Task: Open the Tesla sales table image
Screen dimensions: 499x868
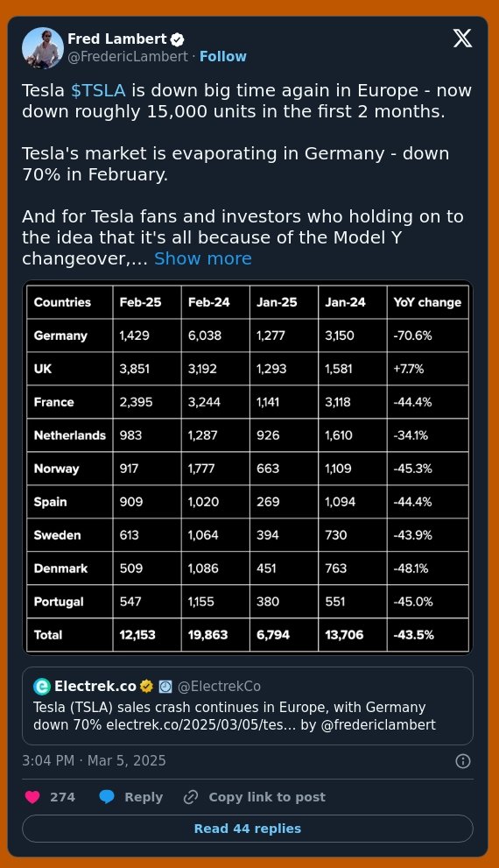Action: pos(248,468)
